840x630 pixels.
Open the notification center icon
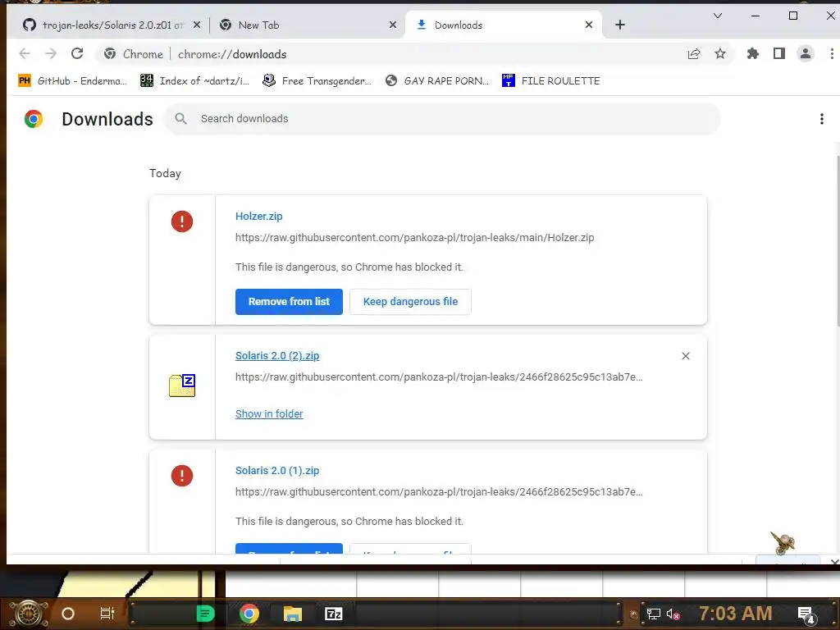807,615
